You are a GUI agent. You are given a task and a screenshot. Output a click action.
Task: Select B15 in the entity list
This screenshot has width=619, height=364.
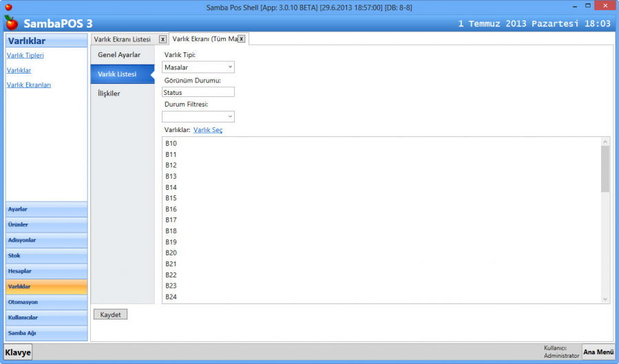tap(171, 198)
